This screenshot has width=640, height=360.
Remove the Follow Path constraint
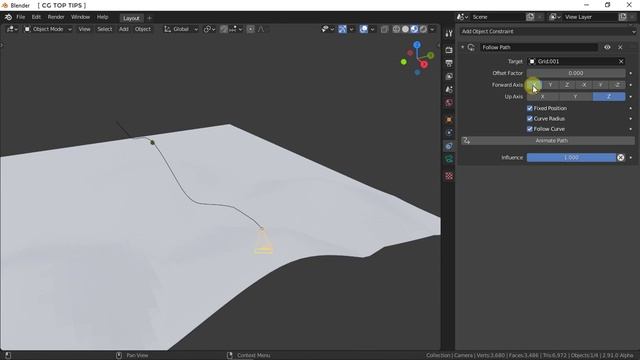[x=620, y=47]
